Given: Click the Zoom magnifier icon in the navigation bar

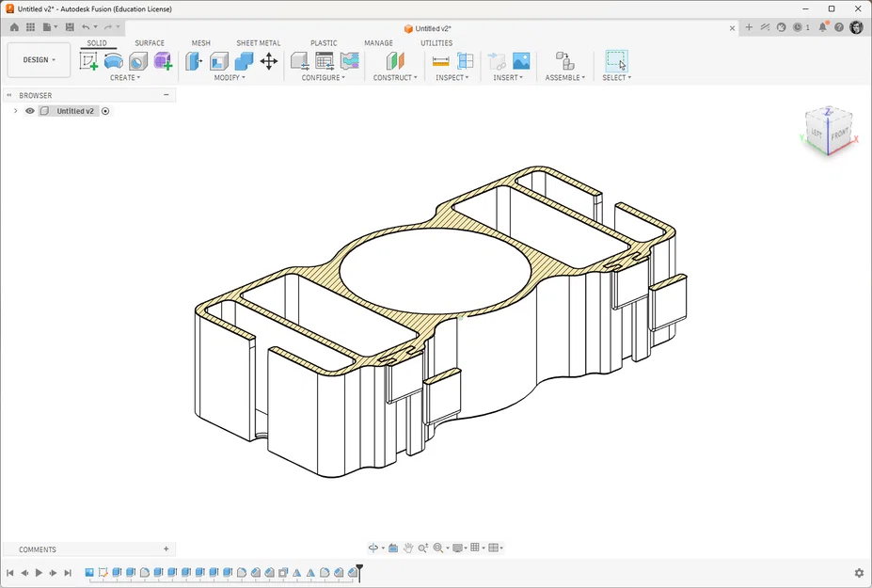Looking at the screenshot, I should [x=422, y=548].
